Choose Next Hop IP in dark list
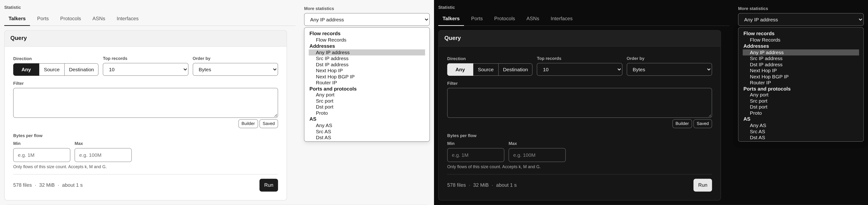This screenshot has width=868, height=205. [x=801, y=71]
